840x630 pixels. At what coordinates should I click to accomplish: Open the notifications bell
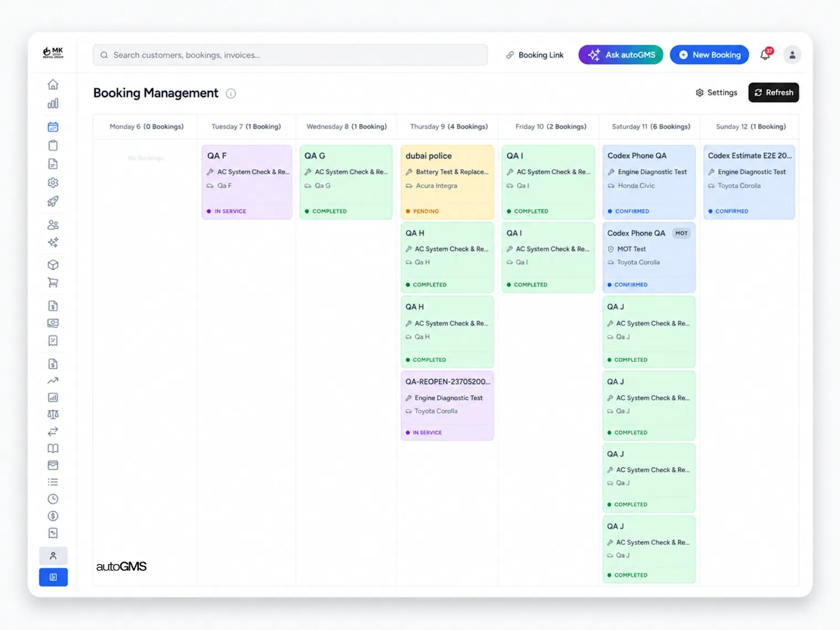coord(765,54)
